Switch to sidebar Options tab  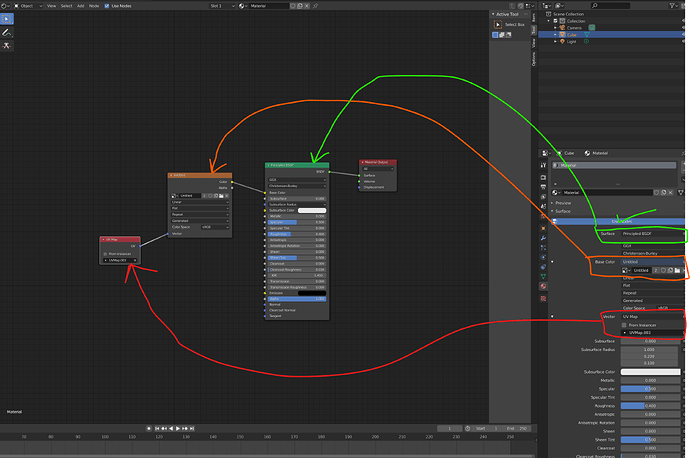[x=534, y=59]
